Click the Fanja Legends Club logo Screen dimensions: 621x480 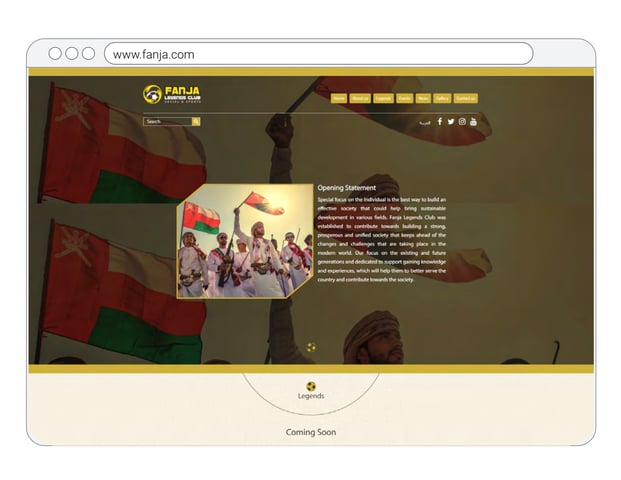tap(172, 94)
